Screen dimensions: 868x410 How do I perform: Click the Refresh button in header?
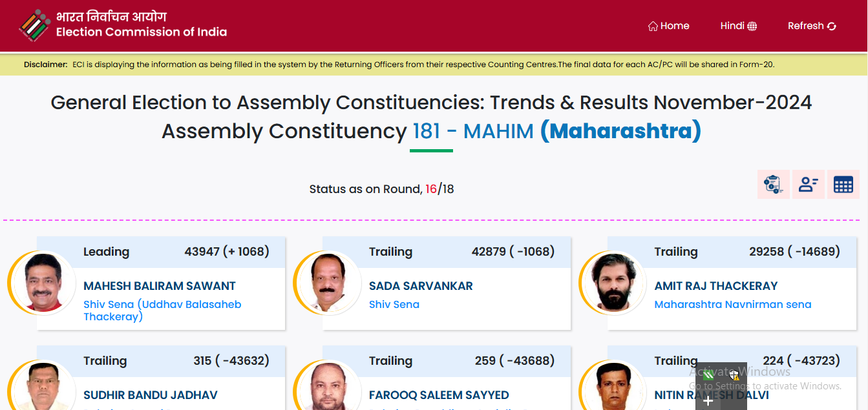tap(812, 26)
